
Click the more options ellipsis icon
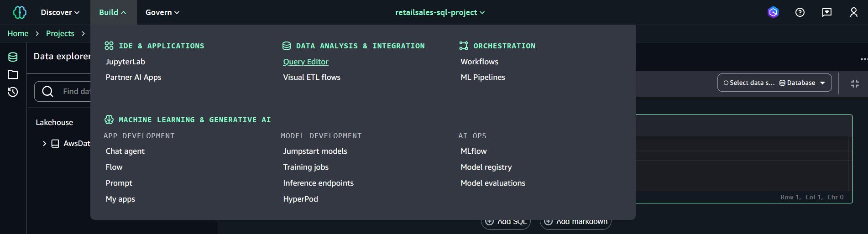[x=863, y=59]
